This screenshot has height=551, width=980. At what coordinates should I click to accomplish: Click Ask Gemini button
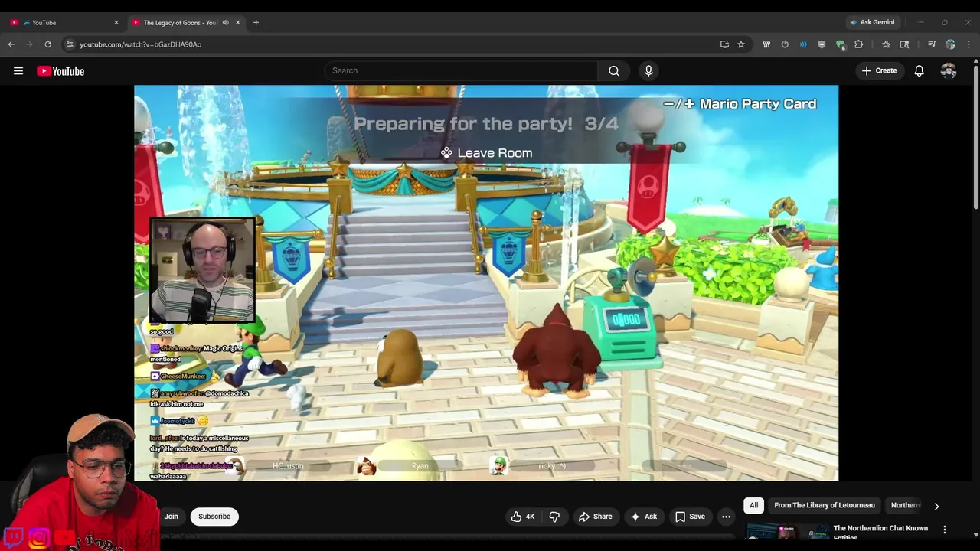(x=873, y=23)
